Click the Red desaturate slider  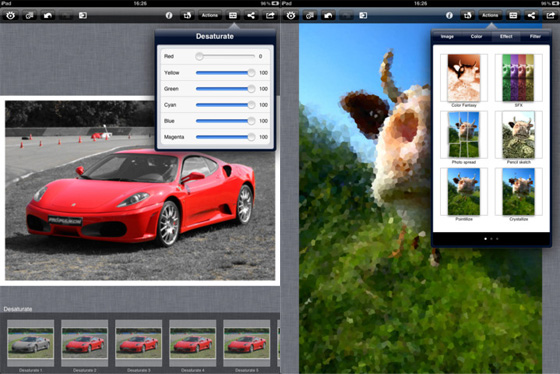[x=225, y=56]
